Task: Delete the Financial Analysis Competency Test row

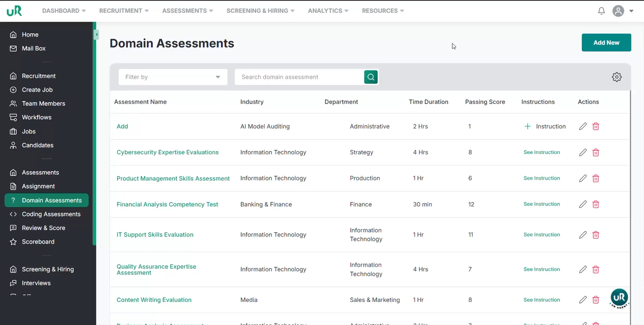Action: coord(596,204)
